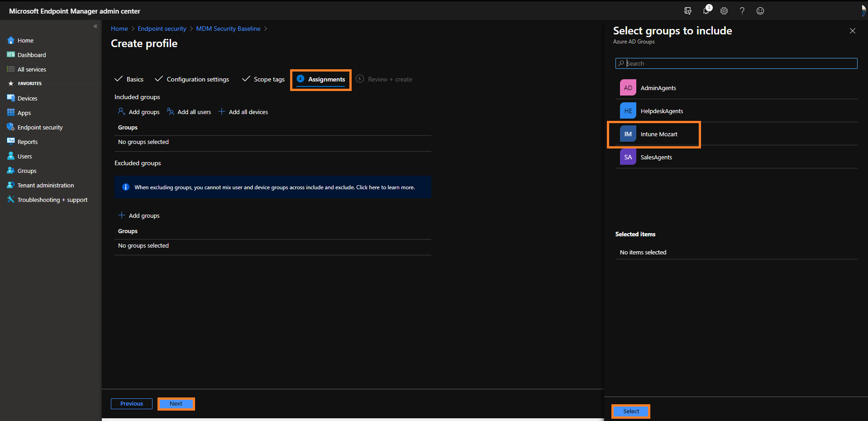Click the group Search field

(736, 63)
